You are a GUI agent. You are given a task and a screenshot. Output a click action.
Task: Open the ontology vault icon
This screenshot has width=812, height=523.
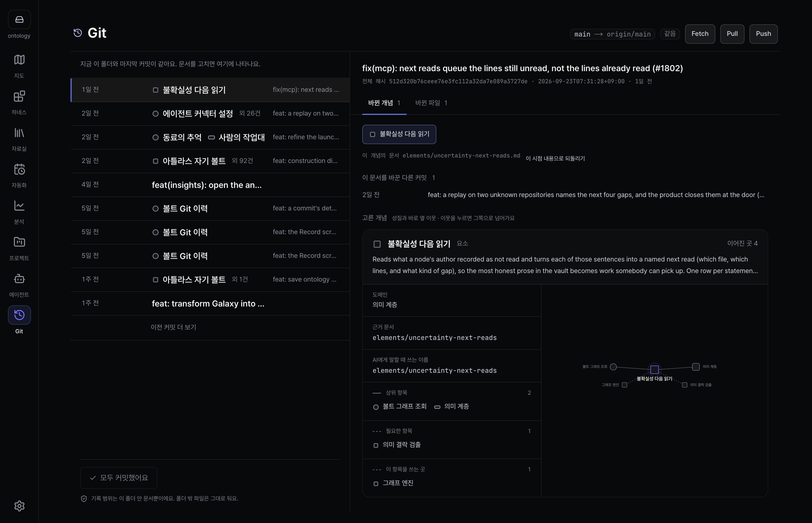pos(19,20)
